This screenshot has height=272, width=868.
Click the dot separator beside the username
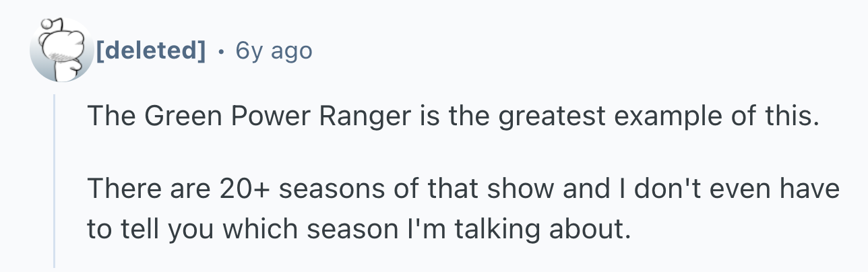[220, 50]
